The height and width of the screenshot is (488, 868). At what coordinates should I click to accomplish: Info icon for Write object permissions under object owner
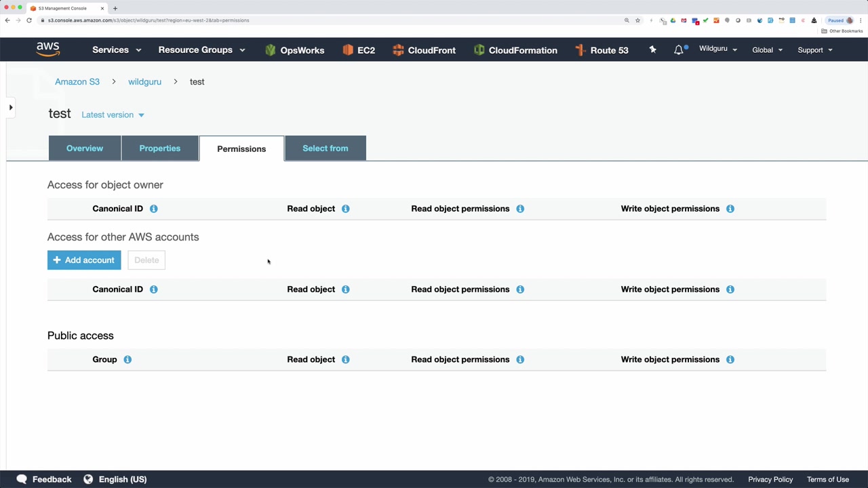pos(730,209)
